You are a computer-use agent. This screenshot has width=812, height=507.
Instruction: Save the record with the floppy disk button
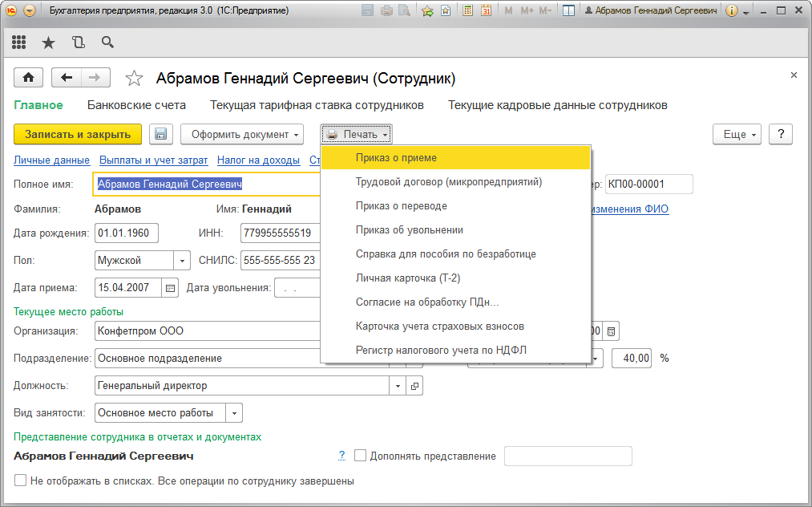[161, 134]
